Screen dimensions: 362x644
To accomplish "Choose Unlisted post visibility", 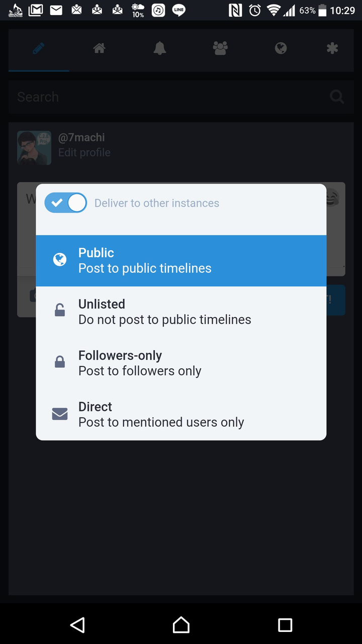I will pyautogui.click(x=181, y=312).
